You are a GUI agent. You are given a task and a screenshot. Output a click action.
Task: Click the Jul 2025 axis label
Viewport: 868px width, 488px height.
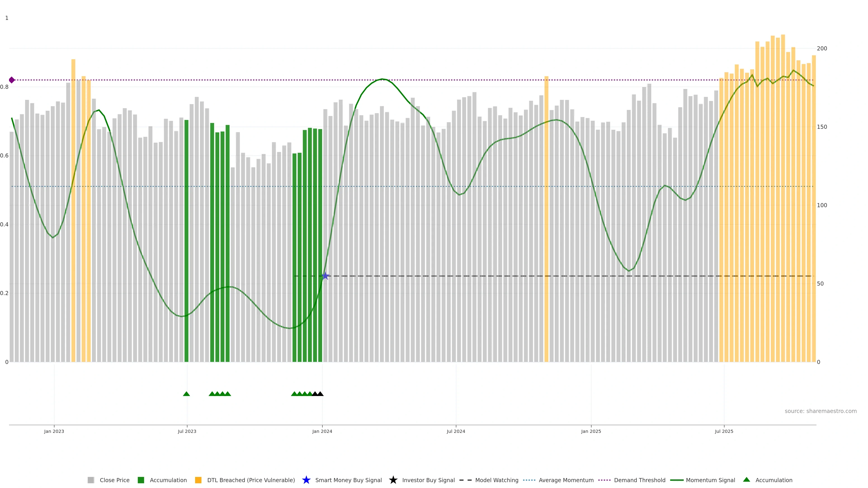pyautogui.click(x=724, y=431)
